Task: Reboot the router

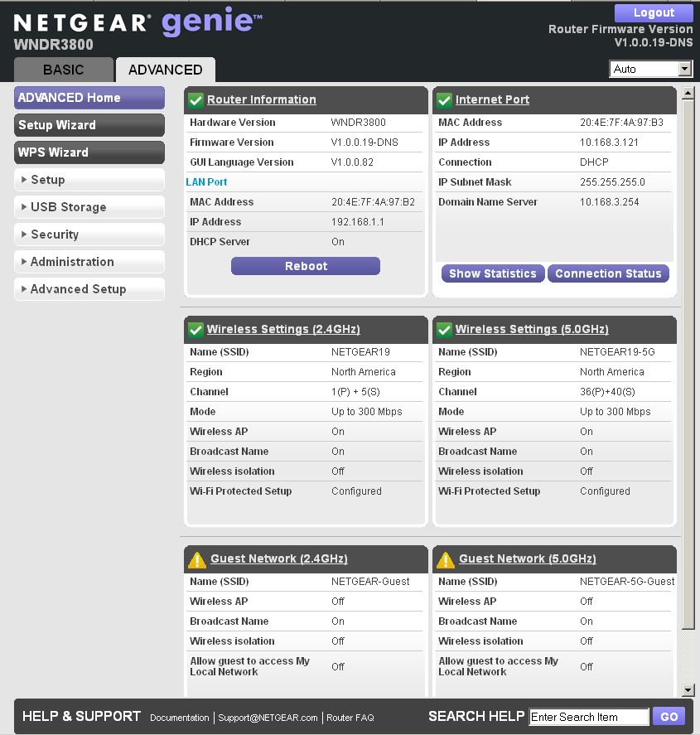Action: 306,266
